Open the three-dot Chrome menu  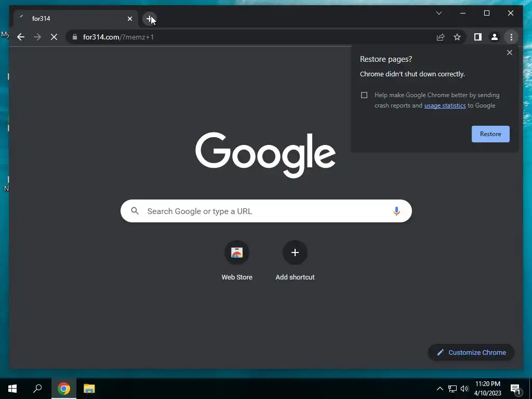511,37
